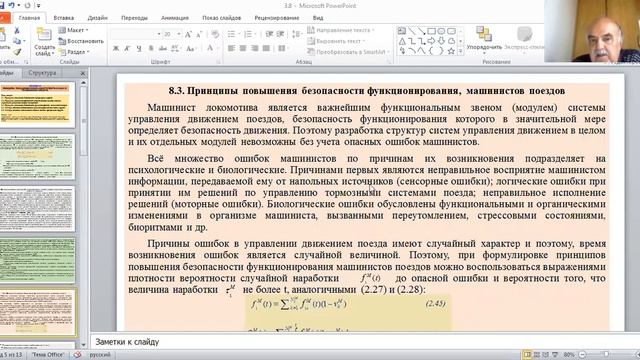
Task: Toggle Underline (Ч) formatting
Action: [139, 49]
